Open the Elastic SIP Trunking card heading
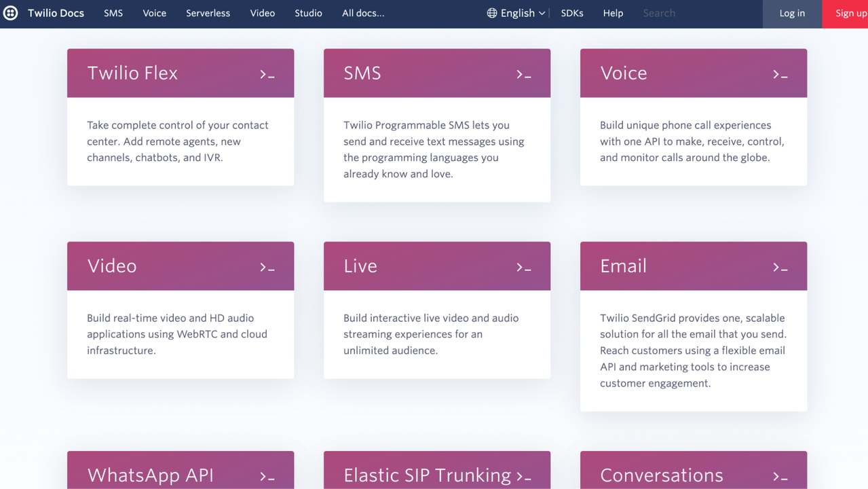868x489 pixels. tap(427, 475)
